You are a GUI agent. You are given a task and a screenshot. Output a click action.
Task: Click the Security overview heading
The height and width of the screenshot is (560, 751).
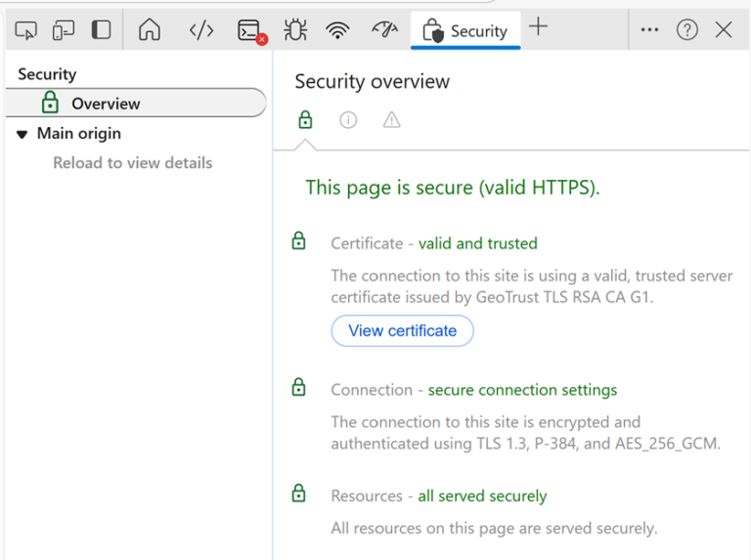click(373, 82)
